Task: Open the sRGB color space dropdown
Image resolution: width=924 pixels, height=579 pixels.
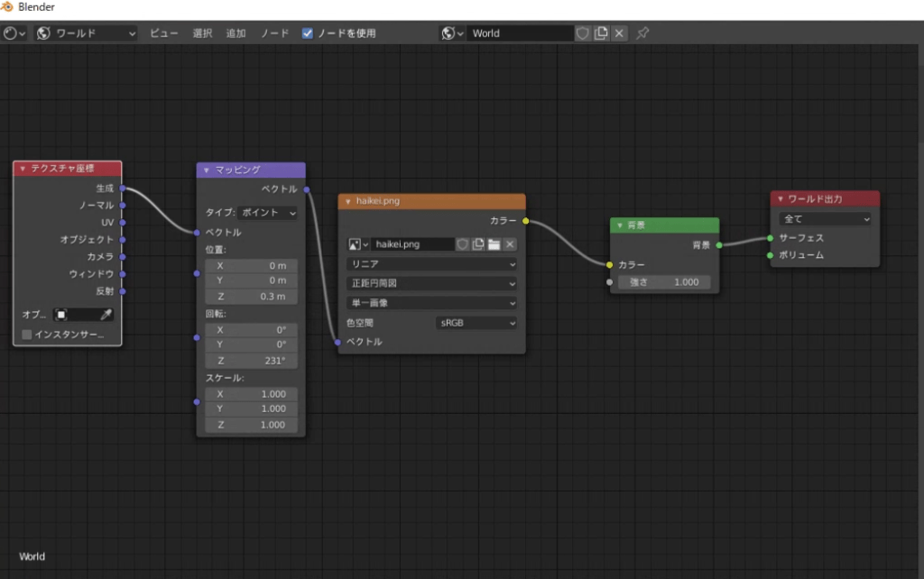Action: tap(476, 323)
